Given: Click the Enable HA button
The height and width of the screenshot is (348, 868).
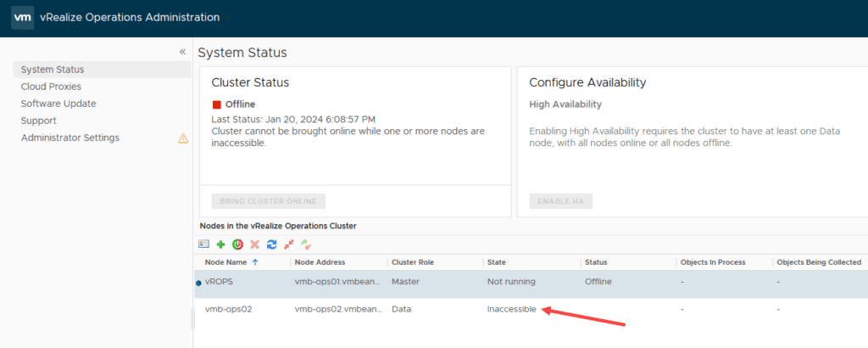Looking at the screenshot, I should point(561,201).
